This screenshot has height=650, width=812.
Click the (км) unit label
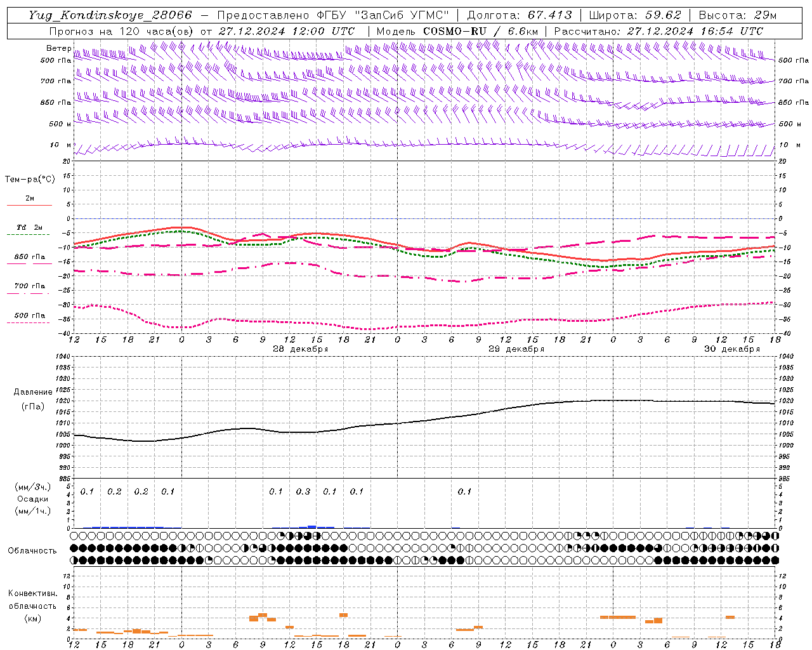click(32, 618)
